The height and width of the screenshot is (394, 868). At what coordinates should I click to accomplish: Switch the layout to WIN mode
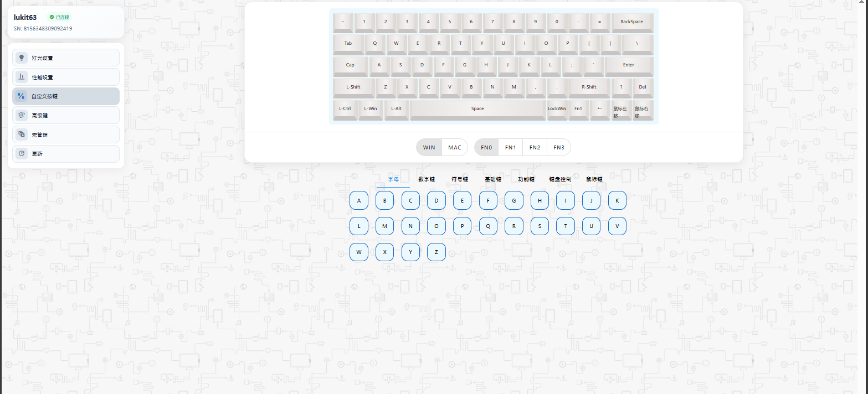tap(429, 147)
